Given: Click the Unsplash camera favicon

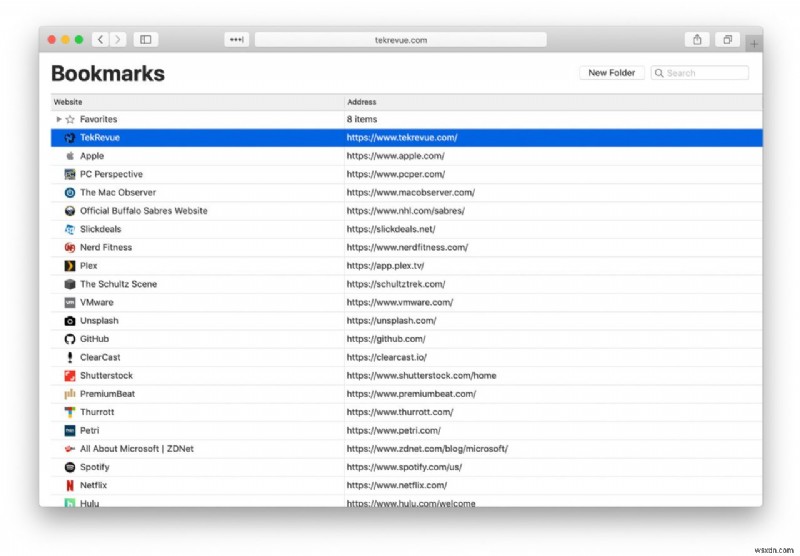Looking at the screenshot, I should [x=70, y=321].
